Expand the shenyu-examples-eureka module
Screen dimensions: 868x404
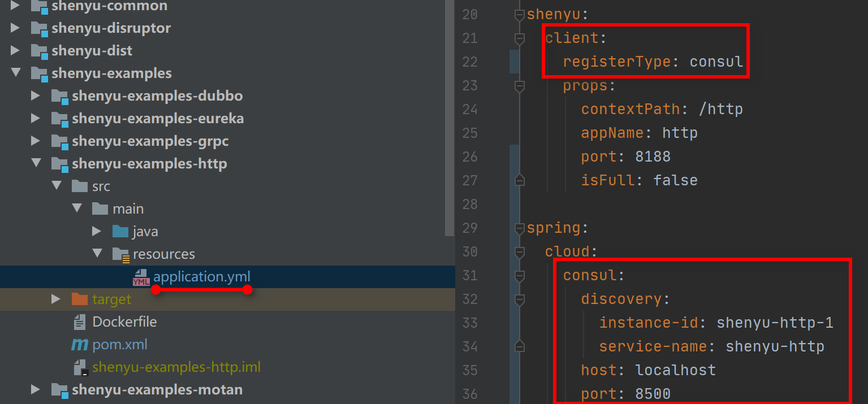(36, 119)
